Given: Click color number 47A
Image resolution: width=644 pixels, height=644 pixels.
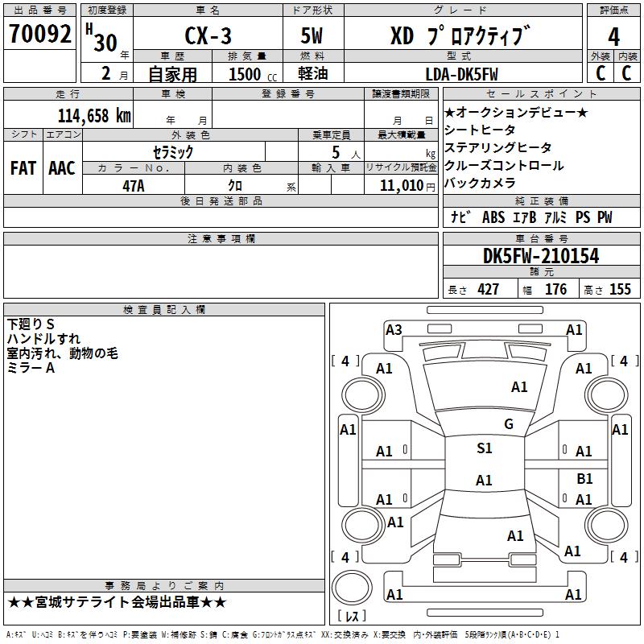Looking at the screenshot, I should pyautogui.click(x=134, y=186).
